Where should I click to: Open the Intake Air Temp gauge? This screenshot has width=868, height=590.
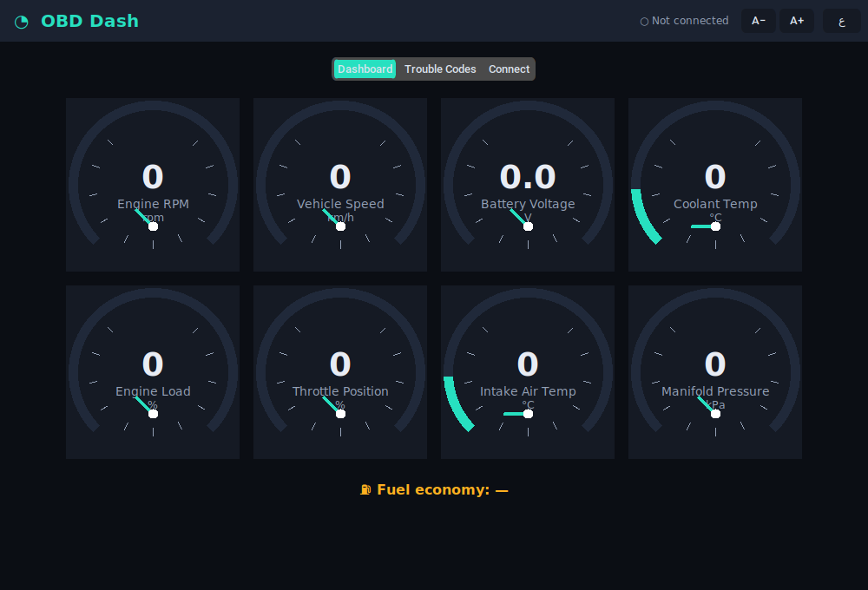coord(528,372)
